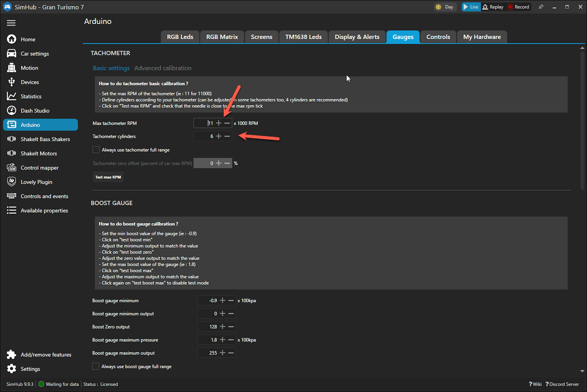Increase Tachometer cylinders with plus button
The width and height of the screenshot is (587, 392).
click(x=219, y=136)
